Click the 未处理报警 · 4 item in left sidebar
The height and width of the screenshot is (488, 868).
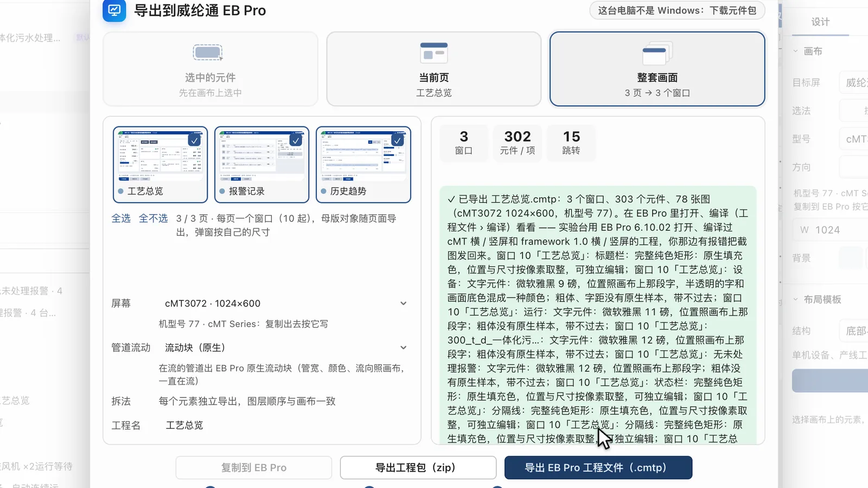31,291
